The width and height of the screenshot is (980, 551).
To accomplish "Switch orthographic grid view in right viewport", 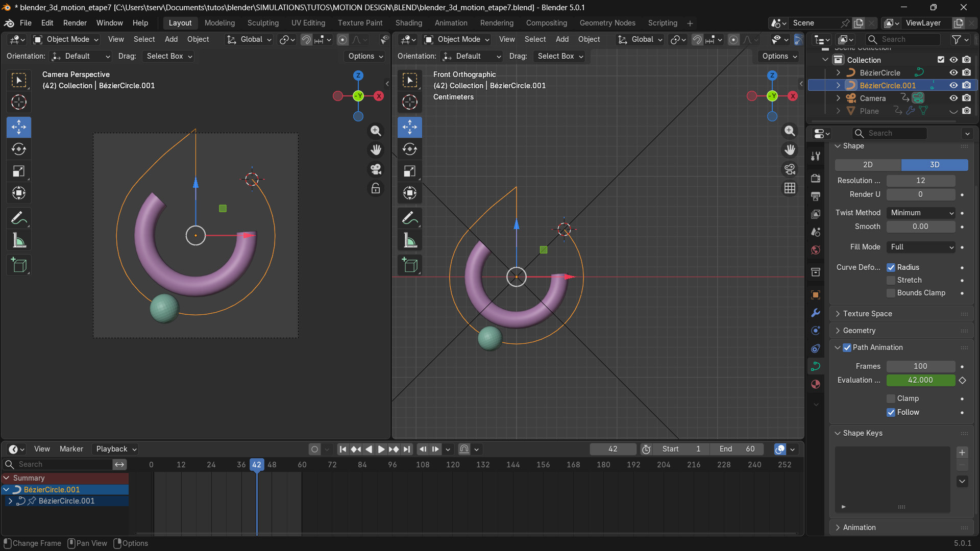I will click(x=790, y=188).
